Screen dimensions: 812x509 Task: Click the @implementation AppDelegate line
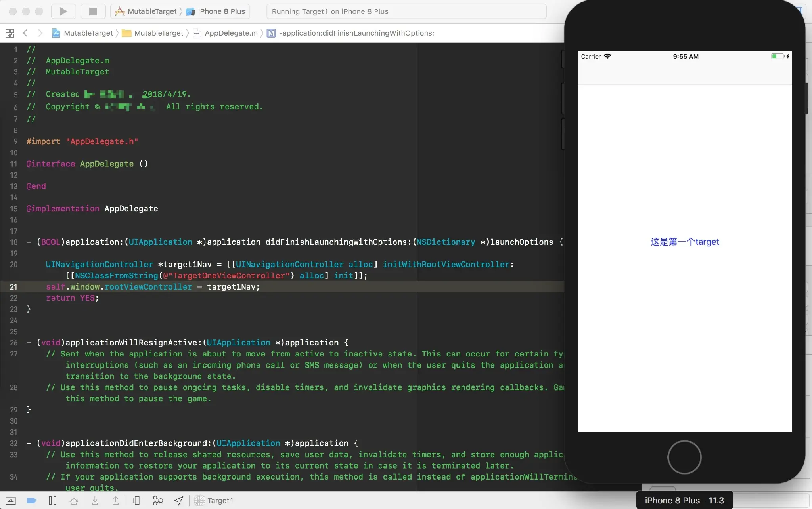92,208
